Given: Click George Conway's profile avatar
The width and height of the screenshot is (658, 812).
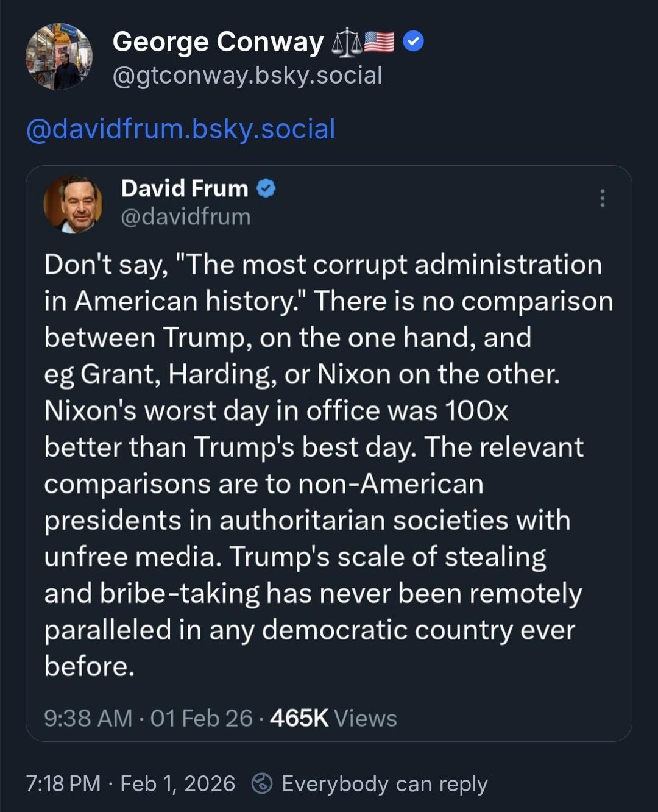Looking at the screenshot, I should coord(59,57).
